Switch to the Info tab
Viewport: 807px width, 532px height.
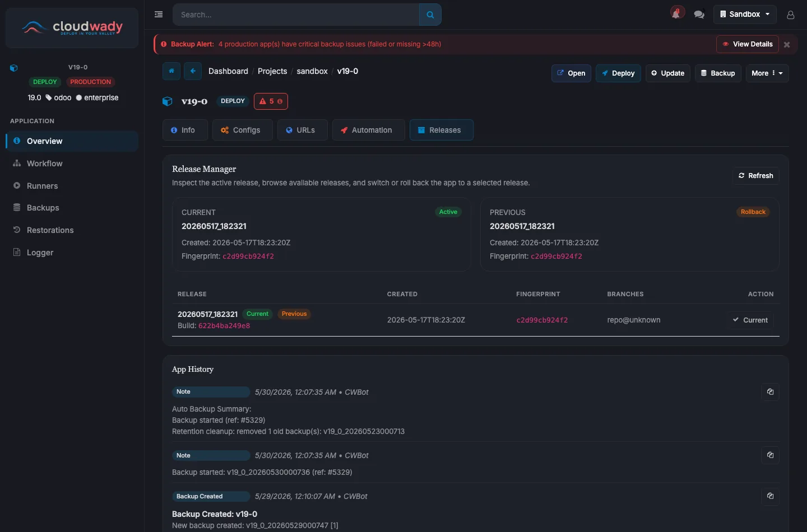coord(185,130)
